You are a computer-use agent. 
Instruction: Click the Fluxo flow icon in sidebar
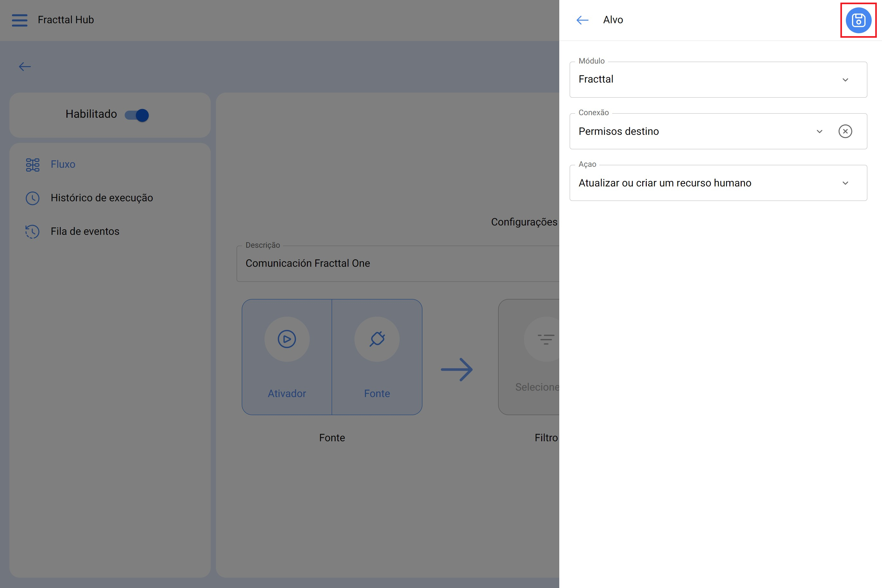pyautogui.click(x=33, y=164)
